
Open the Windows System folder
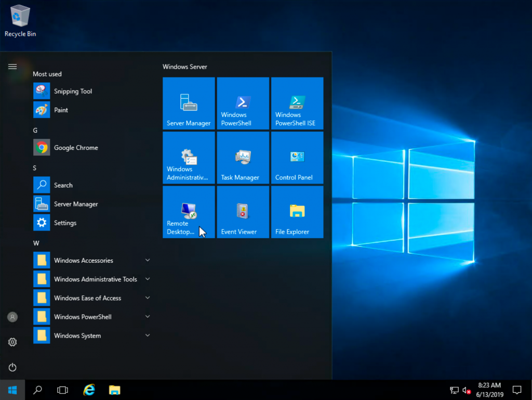pyautogui.click(x=92, y=335)
